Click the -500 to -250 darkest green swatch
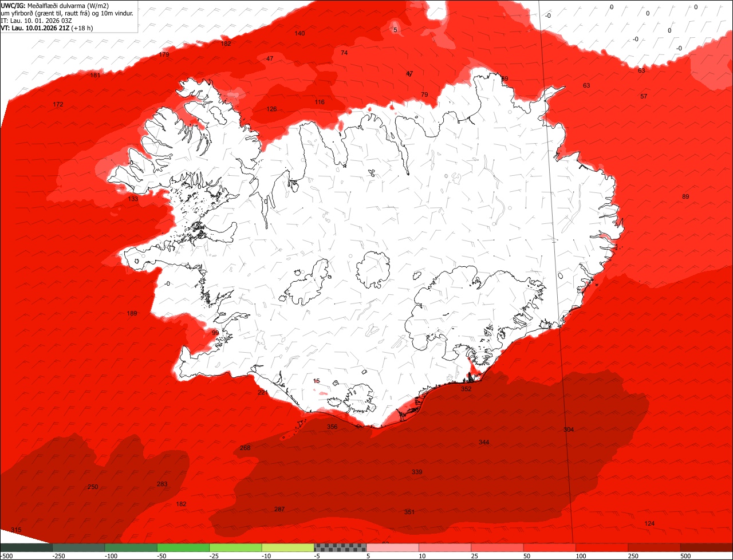733x560 pixels. coord(26,547)
